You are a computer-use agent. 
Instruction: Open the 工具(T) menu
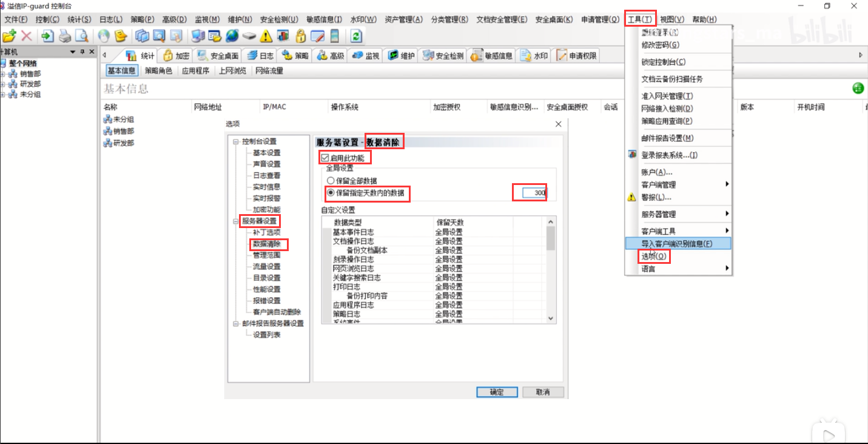[641, 19]
